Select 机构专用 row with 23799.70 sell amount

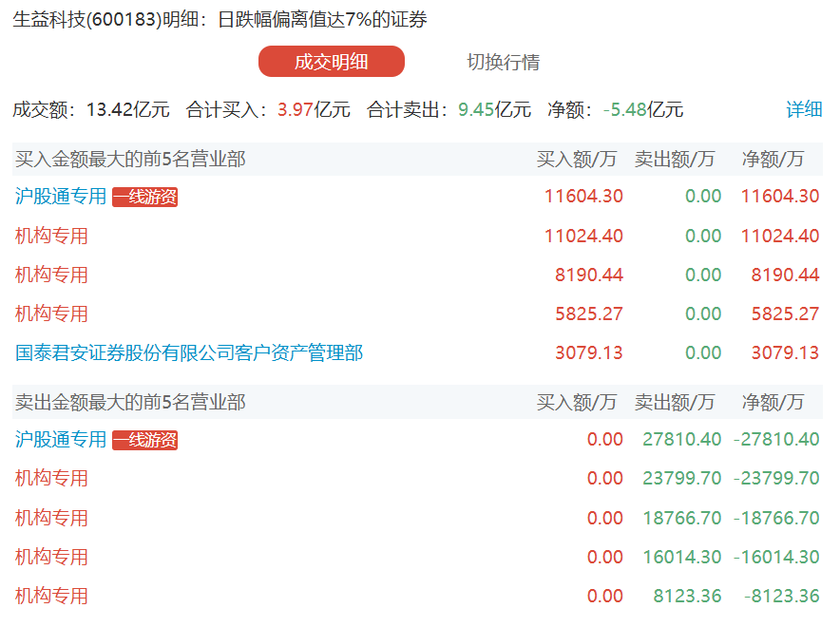click(x=417, y=478)
